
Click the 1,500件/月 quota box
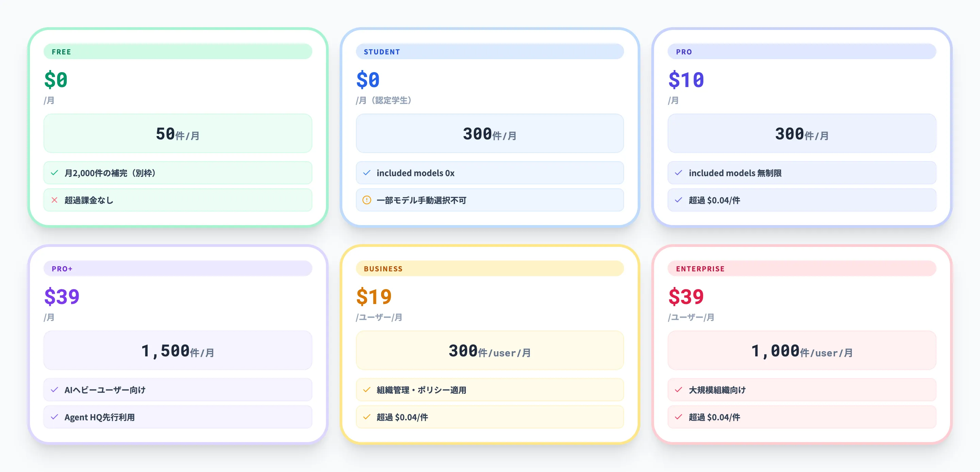pyautogui.click(x=178, y=350)
